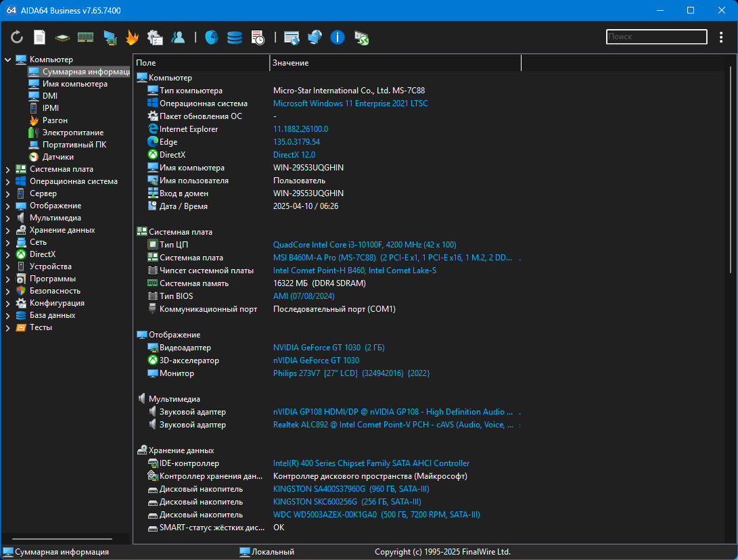Select Портативный ПК tree item

pyautogui.click(x=74, y=145)
